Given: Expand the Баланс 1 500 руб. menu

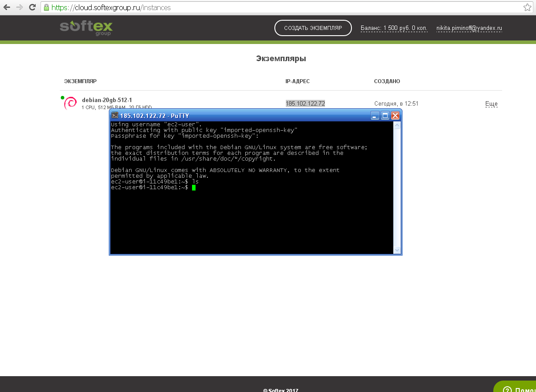Looking at the screenshot, I should (x=394, y=28).
